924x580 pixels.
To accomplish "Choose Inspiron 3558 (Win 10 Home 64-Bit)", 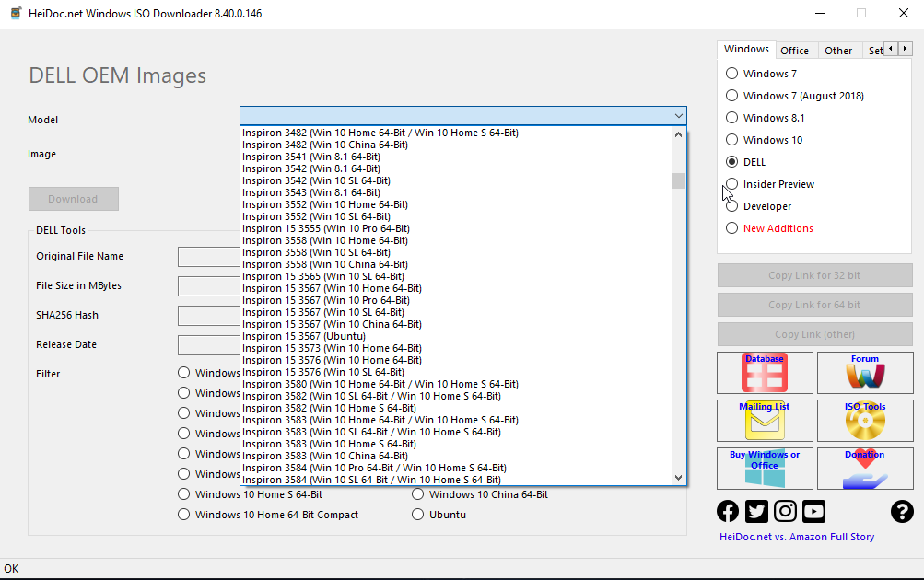I will point(456,240).
